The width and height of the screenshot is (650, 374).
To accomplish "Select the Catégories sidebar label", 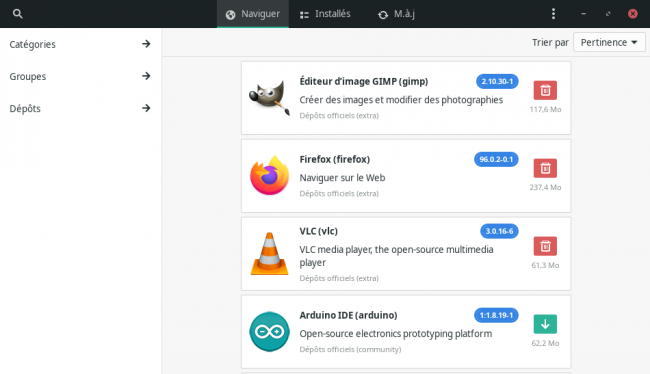I will coord(32,44).
